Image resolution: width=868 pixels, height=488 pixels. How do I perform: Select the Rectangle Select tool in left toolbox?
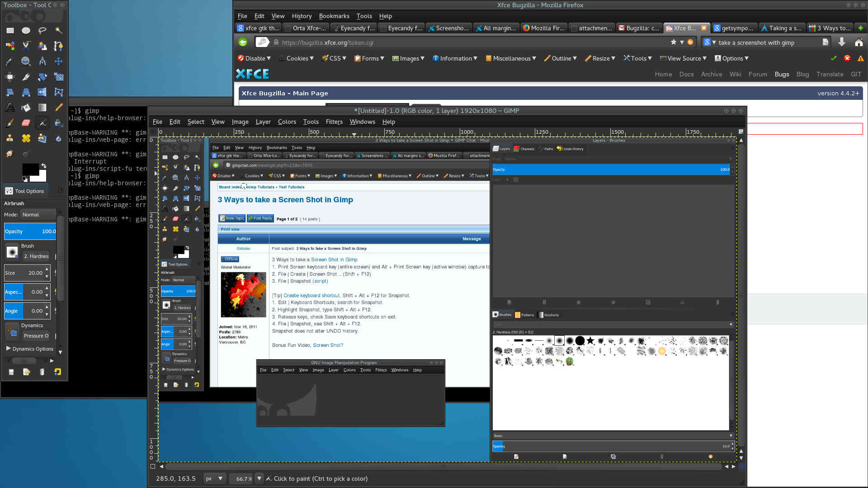coord(10,31)
